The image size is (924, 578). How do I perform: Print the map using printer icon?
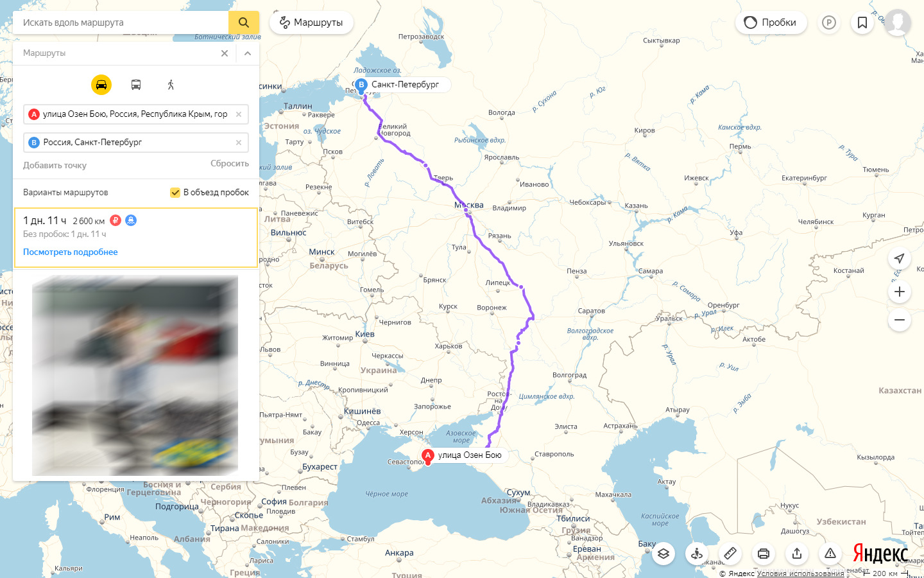[x=764, y=553]
